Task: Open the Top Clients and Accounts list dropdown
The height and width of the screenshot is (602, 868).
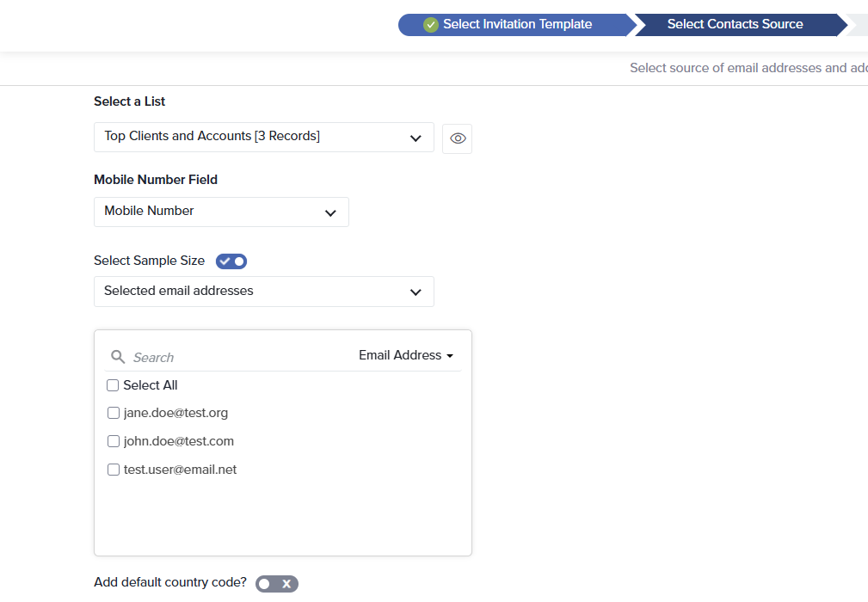Action: pyautogui.click(x=263, y=138)
